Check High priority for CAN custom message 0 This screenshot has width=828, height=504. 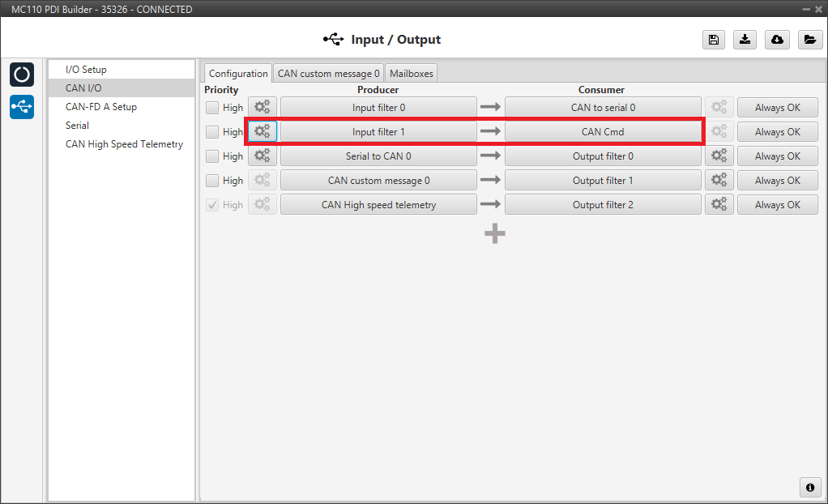tap(212, 181)
